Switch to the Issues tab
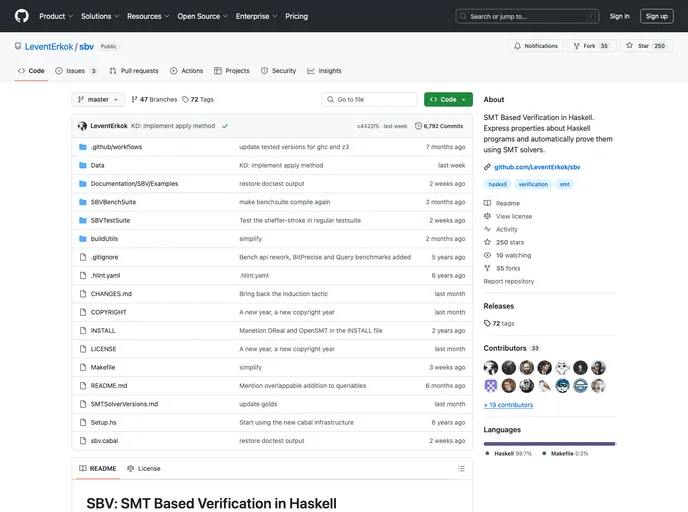The height and width of the screenshot is (512, 688). coord(75,71)
